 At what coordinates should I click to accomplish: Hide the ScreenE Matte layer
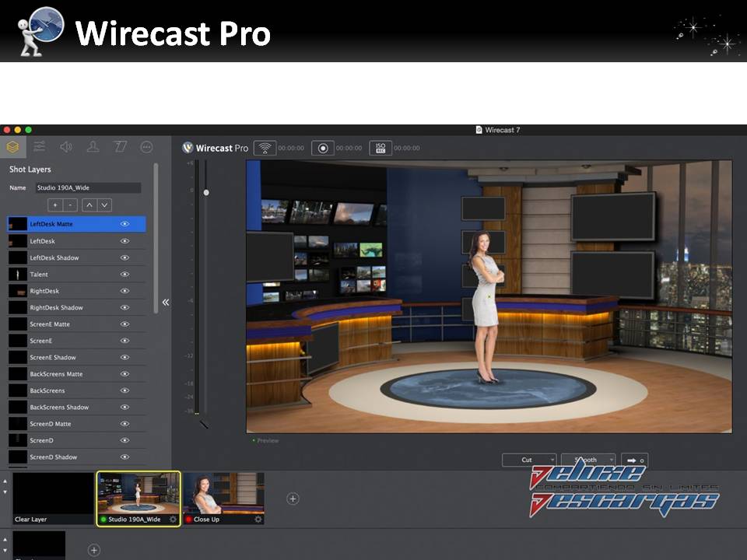(x=124, y=324)
